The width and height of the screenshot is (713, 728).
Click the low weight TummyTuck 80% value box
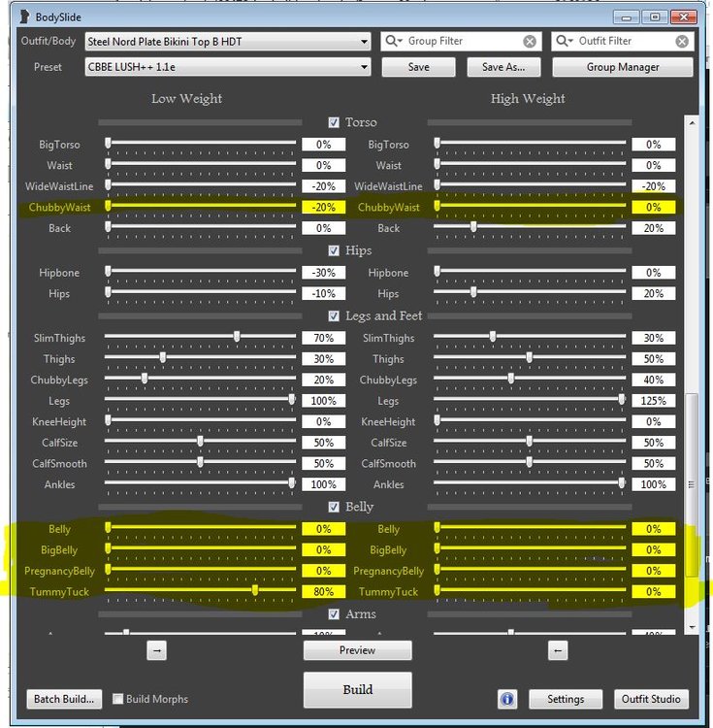pos(323,591)
